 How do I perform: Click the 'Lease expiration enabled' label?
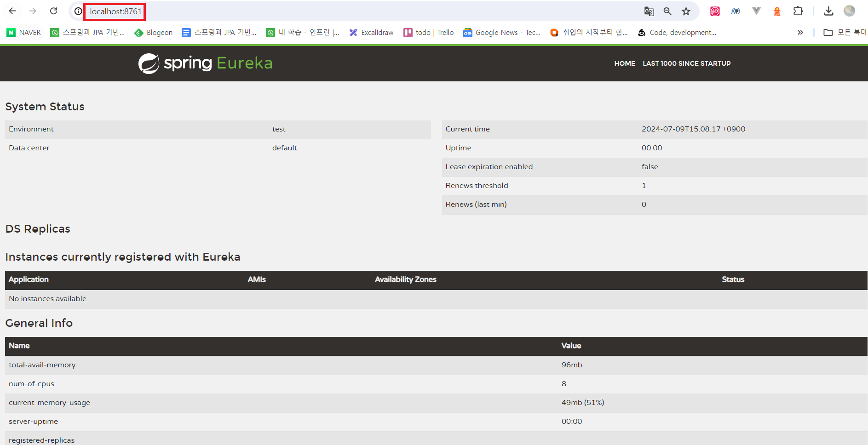pyautogui.click(x=489, y=167)
